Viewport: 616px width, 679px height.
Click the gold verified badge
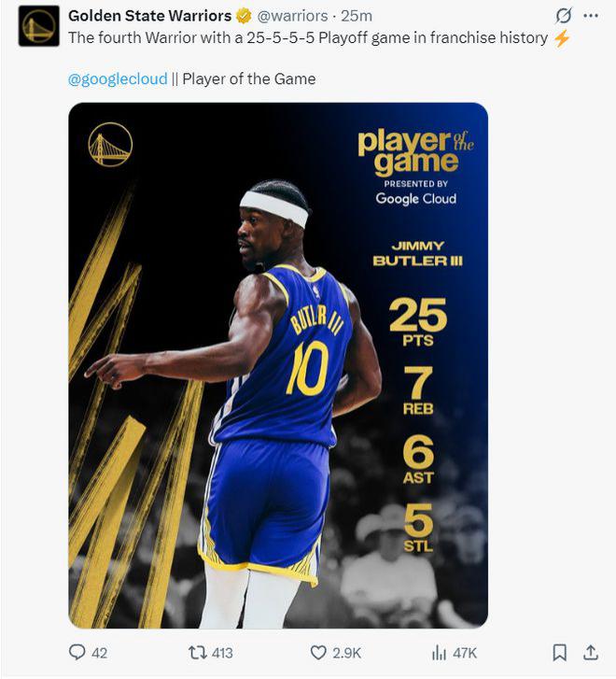(244, 17)
